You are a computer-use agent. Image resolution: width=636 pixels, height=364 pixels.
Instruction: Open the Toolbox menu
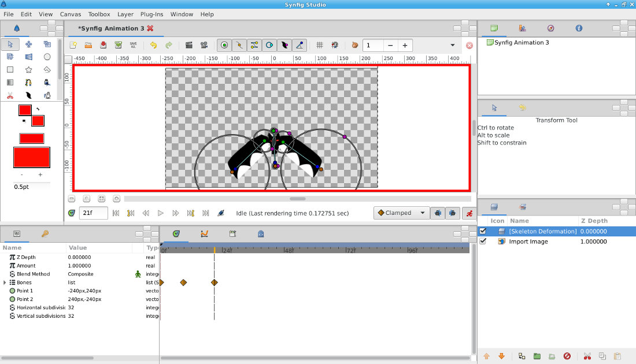coord(99,14)
